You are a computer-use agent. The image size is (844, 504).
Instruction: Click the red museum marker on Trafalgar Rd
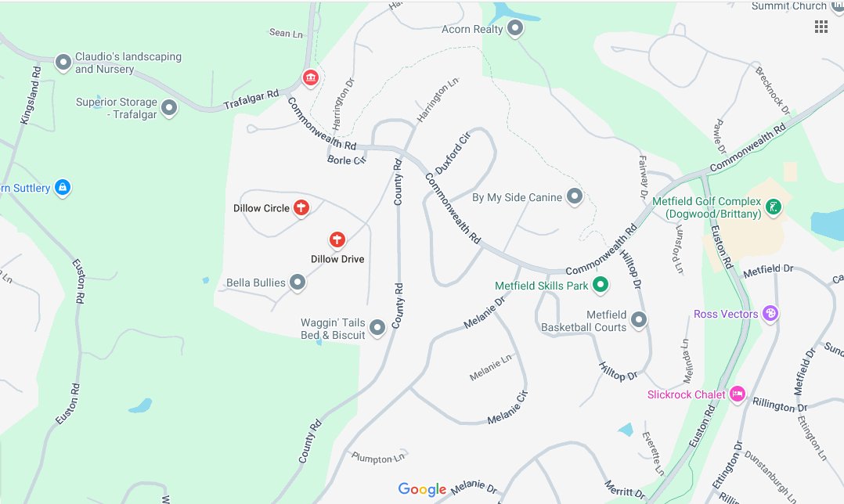310,78
